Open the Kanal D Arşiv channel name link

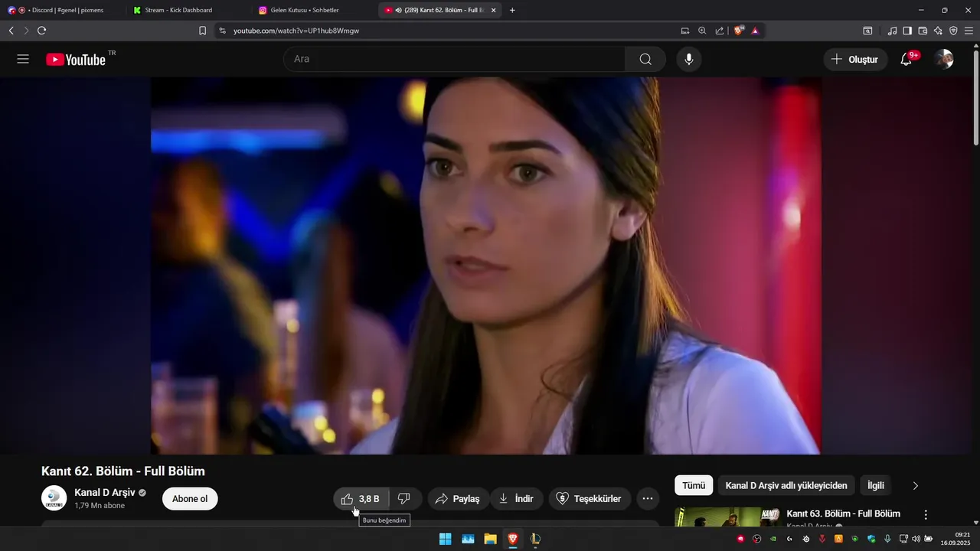click(105, 492)
